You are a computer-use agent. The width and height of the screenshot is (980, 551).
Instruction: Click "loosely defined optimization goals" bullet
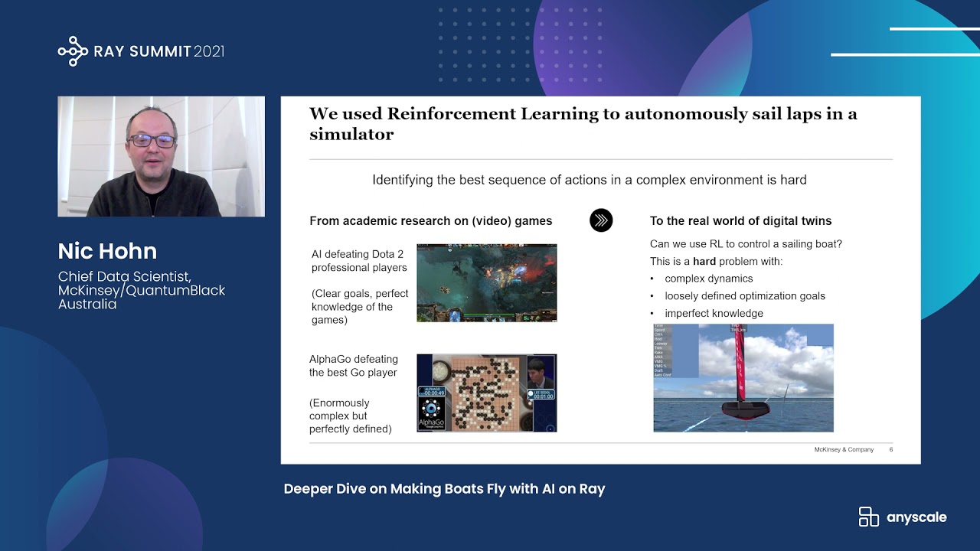point(745,295)
